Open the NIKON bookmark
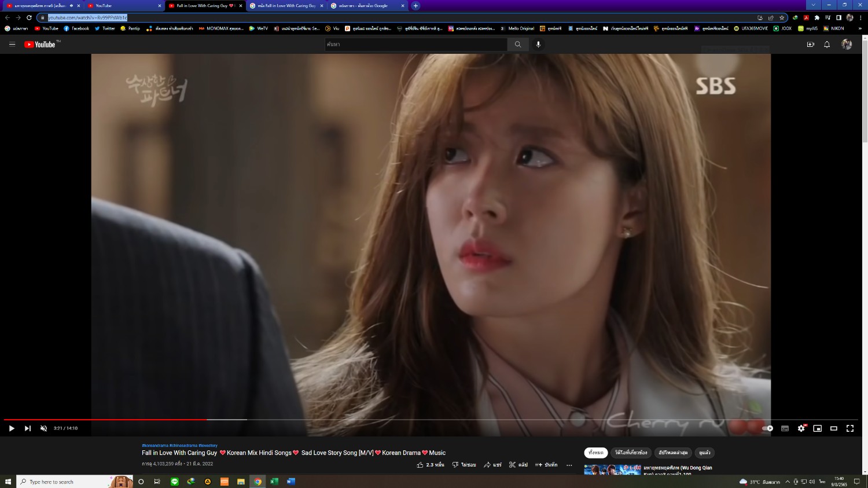This screenshot has height=488, width=868. point(833,28)
